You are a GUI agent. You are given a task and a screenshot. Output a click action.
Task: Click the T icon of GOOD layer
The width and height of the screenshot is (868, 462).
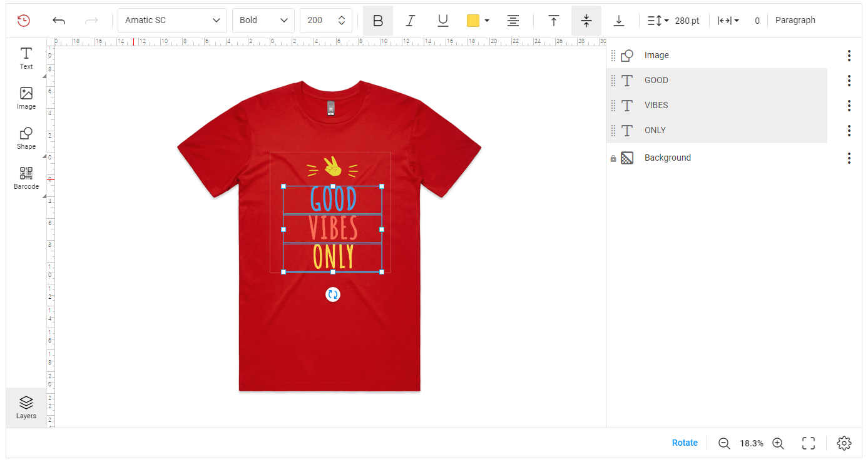click(627, 81)
